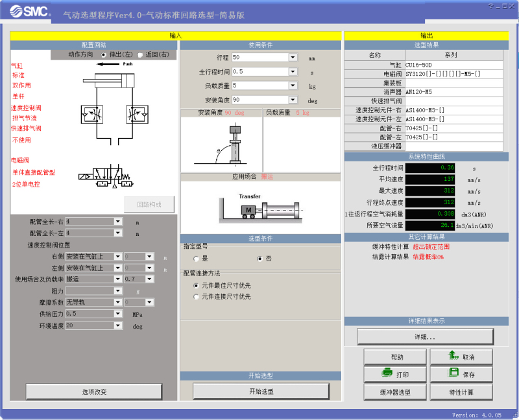Open the 供给压力 dropdown
Screen dimensions: 519x420
[x=118, y=314]
